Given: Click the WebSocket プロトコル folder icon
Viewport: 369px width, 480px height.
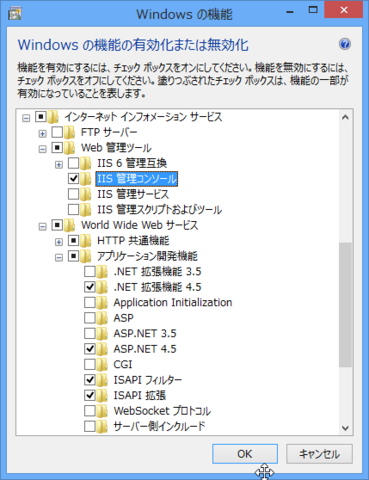Looking at the screenshot, I should (102, 411).
